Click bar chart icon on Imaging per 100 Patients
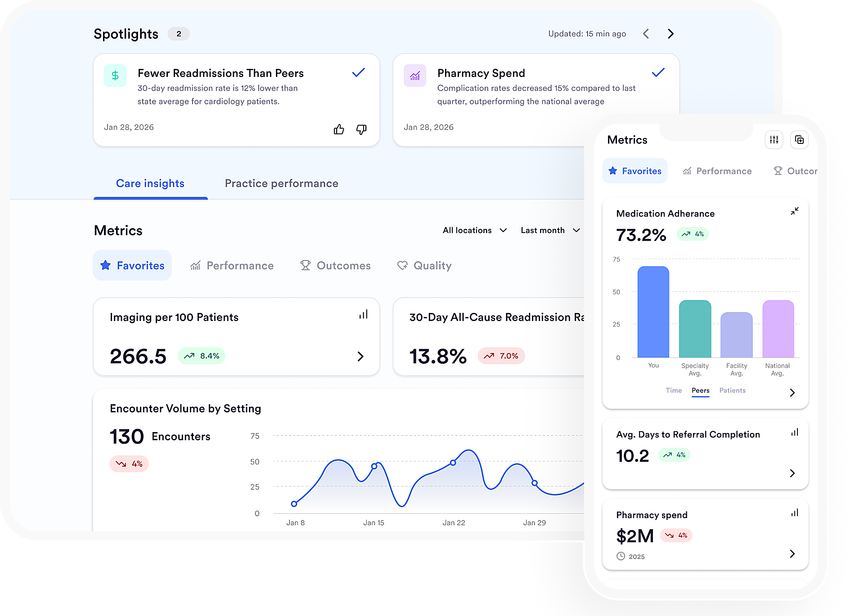This screenshot has height=616, width=864. tap(363, 314)
